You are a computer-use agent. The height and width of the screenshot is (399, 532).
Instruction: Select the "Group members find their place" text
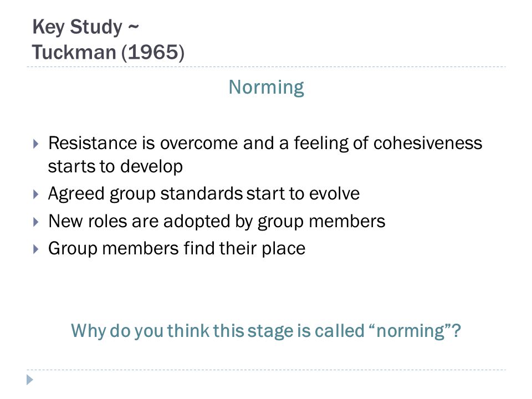177,248
